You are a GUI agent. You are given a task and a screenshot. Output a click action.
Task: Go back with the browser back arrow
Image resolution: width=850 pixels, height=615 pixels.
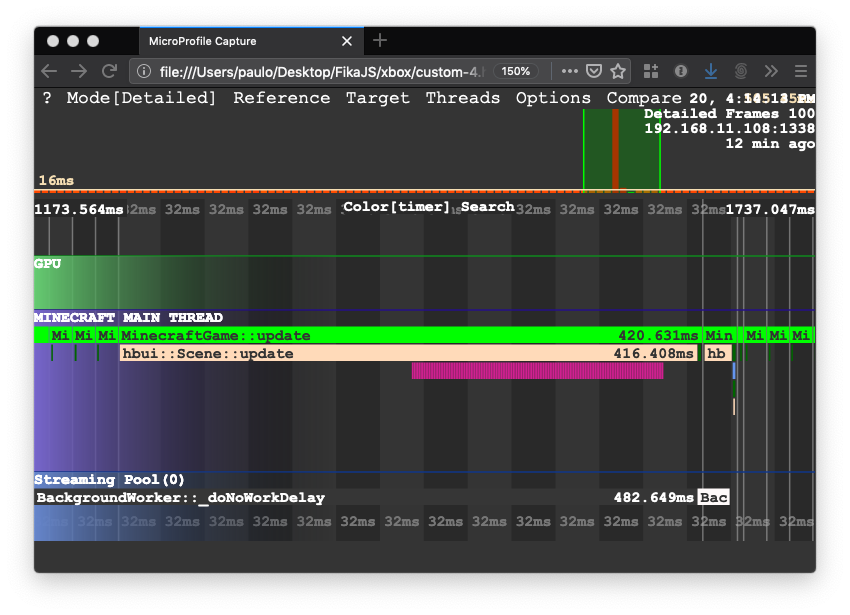(49, 71)
